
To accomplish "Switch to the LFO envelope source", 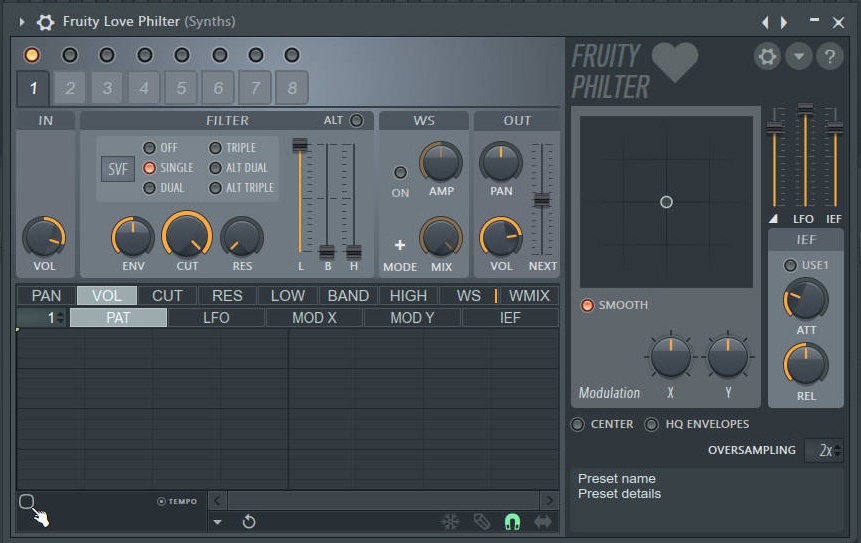I will 216,318.
